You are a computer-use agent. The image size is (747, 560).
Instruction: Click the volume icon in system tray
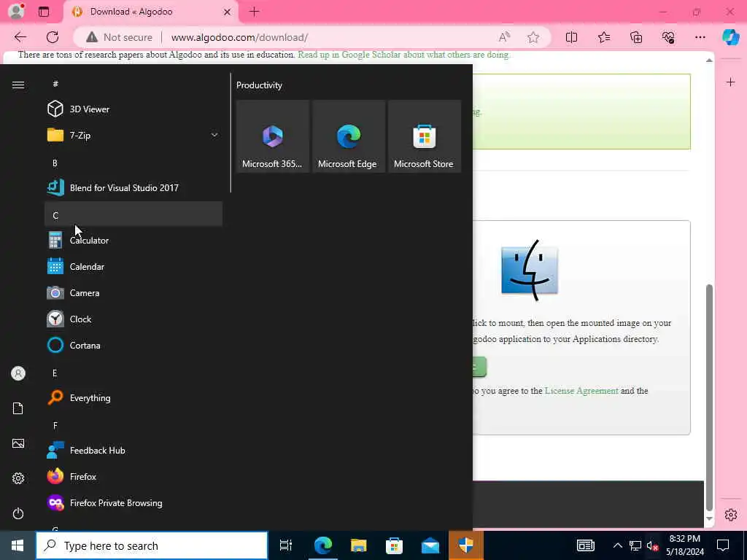tap(652, 545)
